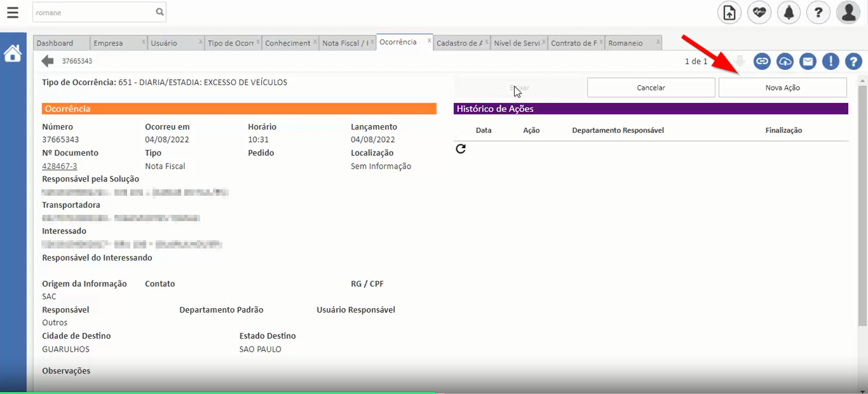Click the Cancelar button
The image size is (868, 394).
pos(651,88)
